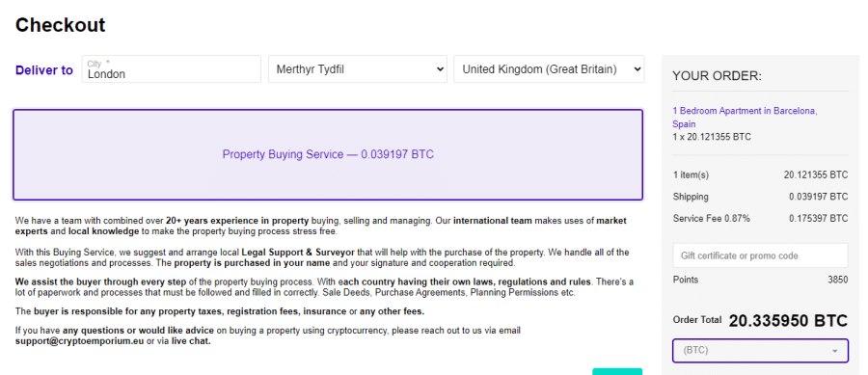
Task: Expand the (BTC) payment currency dropdown
Action: click(x=760, y=350)
